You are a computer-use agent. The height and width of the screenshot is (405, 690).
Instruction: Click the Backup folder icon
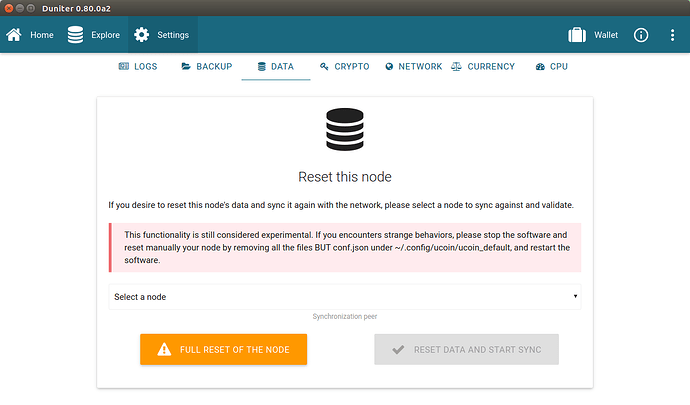[x=186, y=66]
